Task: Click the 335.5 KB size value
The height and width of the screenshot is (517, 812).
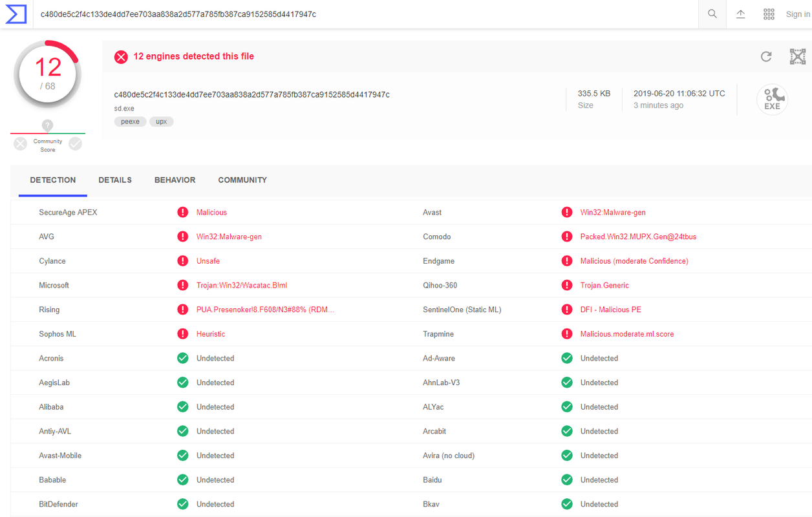Action: point(594,94)
